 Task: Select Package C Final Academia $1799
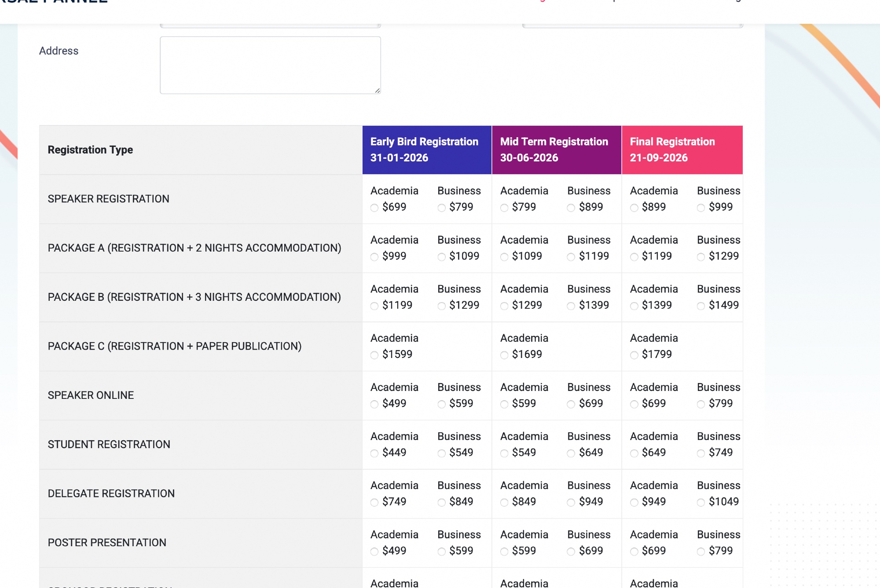click(634, 355)
